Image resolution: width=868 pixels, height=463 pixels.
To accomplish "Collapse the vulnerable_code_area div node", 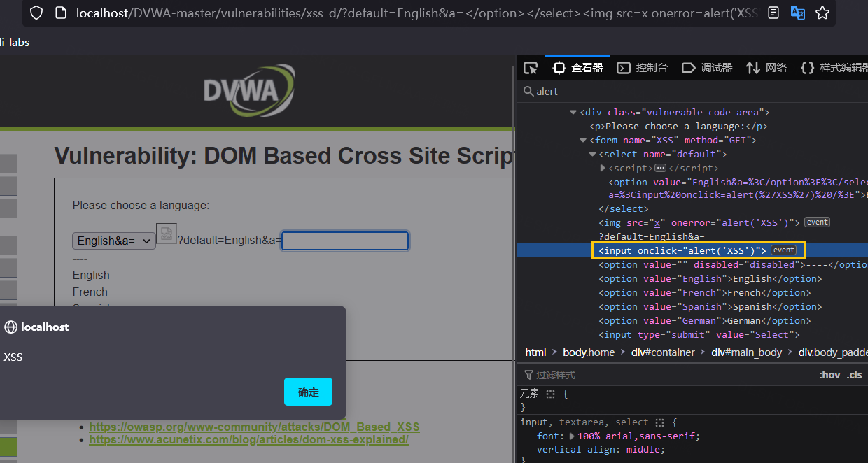I will pos(573,113).
